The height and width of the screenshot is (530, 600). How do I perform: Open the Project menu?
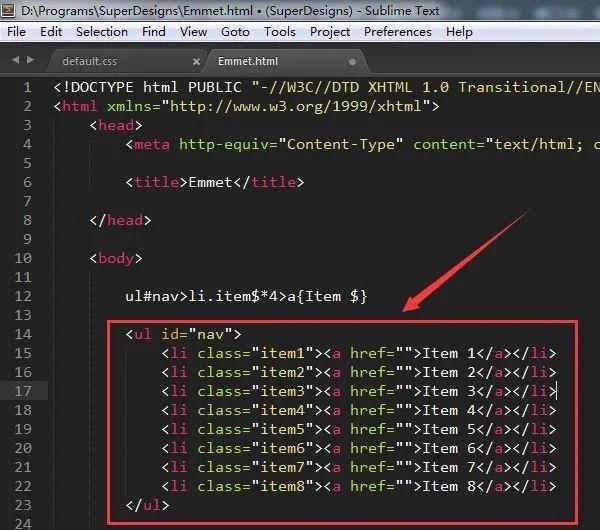click(329, 32)
